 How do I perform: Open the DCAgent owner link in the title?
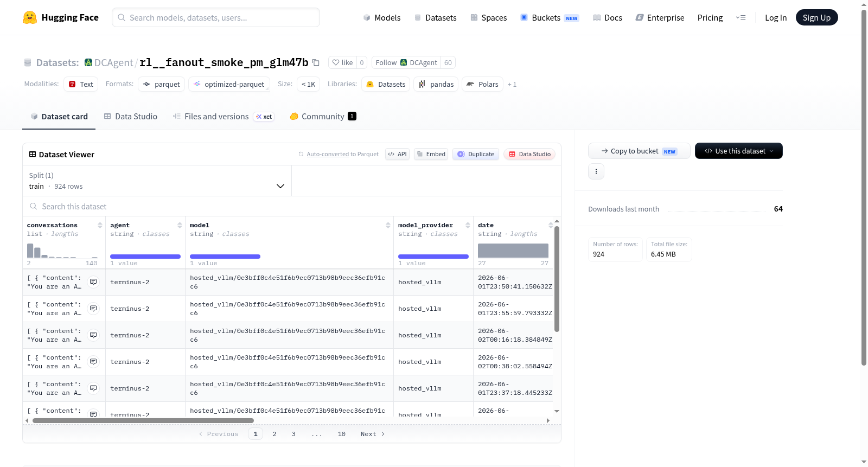pyautogui.click(x=114, y=63)
